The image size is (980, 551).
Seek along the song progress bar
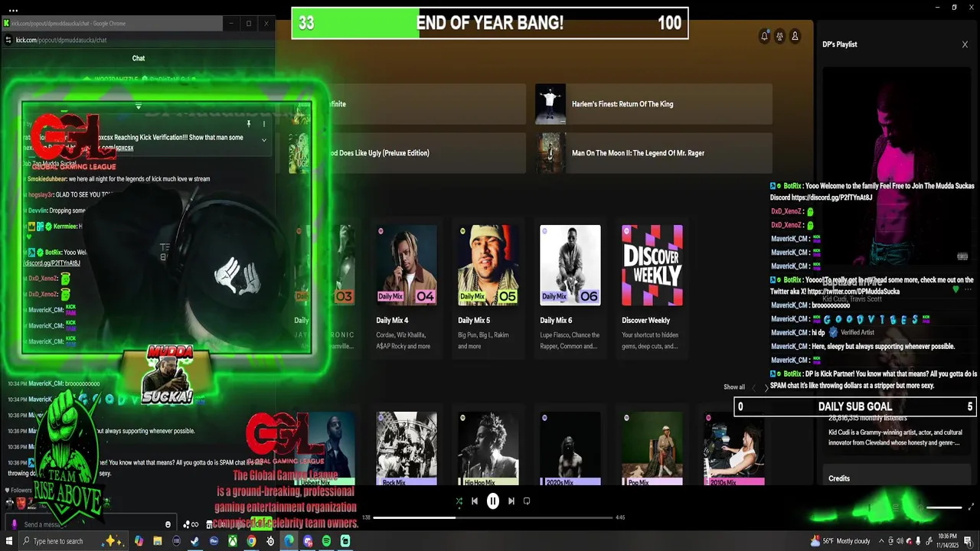click(x=493, y=517)
